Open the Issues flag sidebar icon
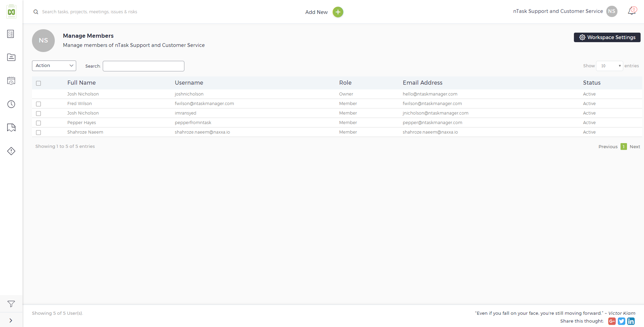 pyautogui.click(x=11, y=127)
